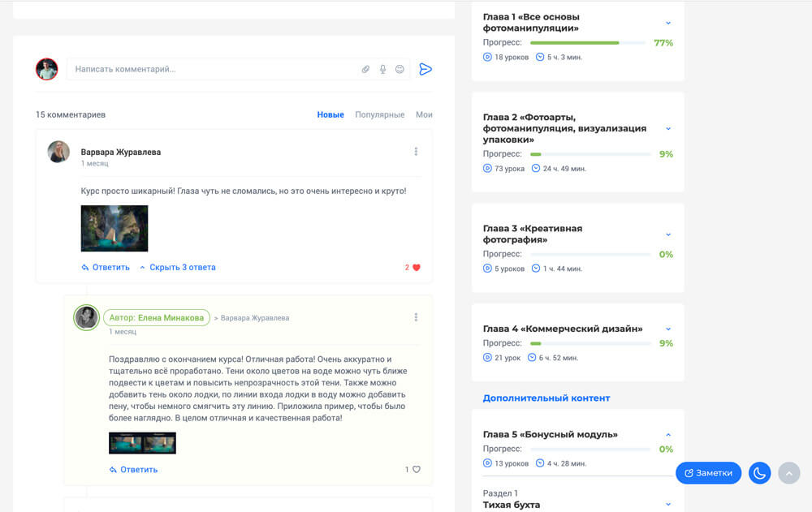Open the Заметки notes button
The image size is (812, 512).
click(x=708, y=473)
